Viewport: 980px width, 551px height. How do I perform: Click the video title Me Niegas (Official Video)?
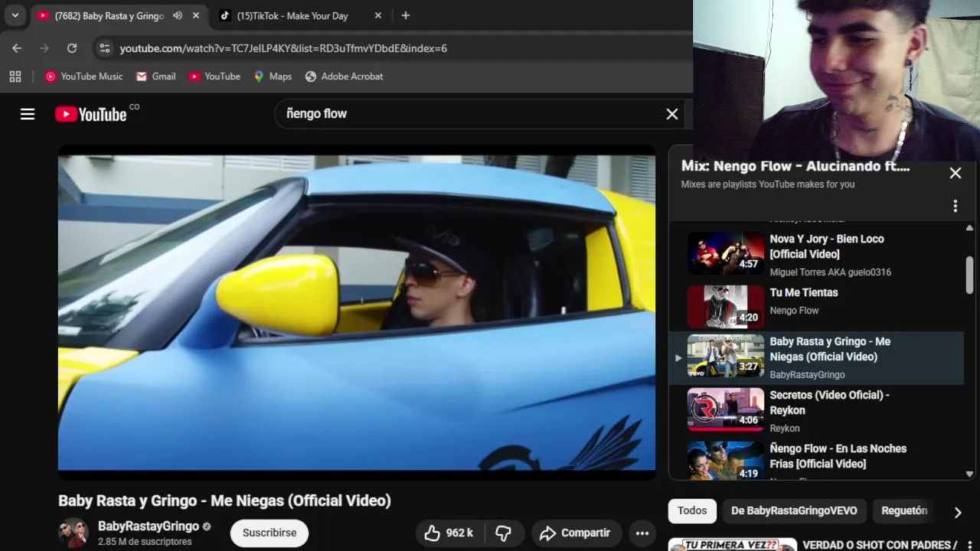[x=224, y=500]
